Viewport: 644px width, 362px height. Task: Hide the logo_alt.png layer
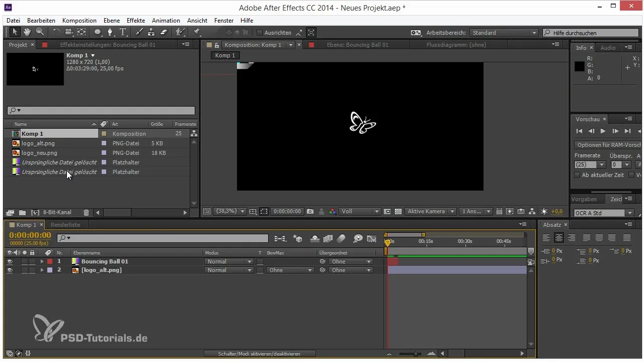(10, 270)
